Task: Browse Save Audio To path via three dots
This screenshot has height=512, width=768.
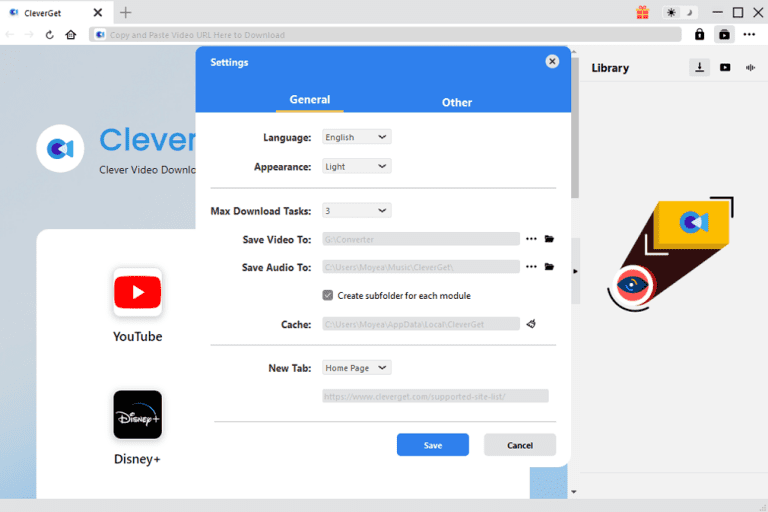Action: [x=531, y=267]
